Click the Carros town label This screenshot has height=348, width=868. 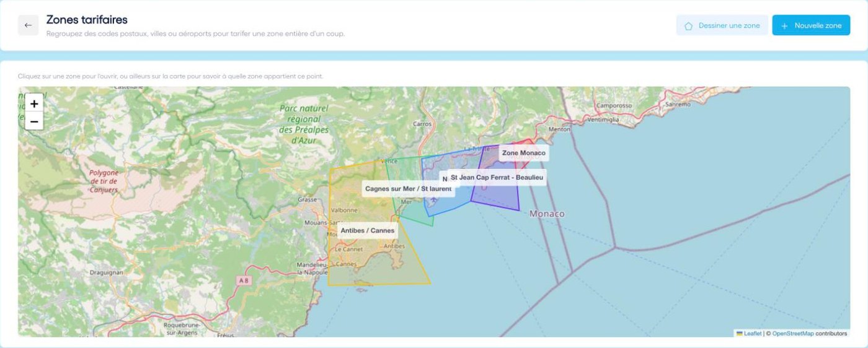coord(422,124)
